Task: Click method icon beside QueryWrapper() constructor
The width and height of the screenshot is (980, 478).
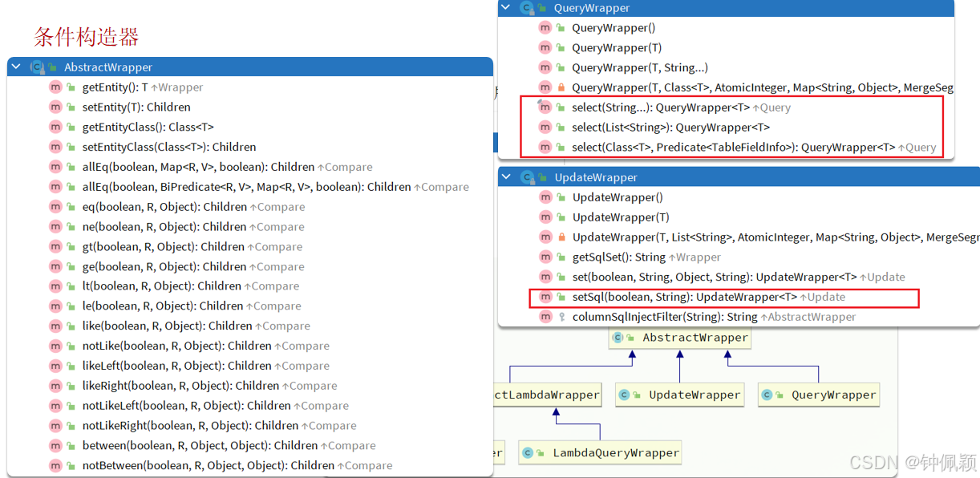Action: coord(545,27)
